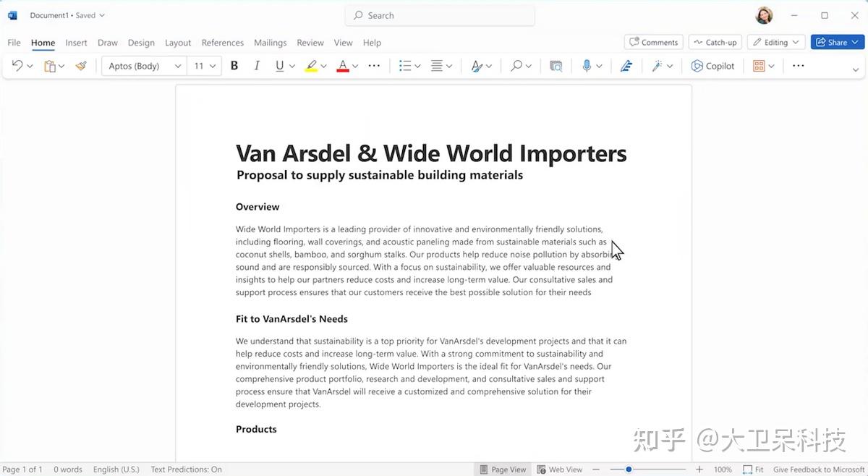Screen dimensions: 868x476
Task: Toggle Text Predictions setting
Action: (186, 469)
